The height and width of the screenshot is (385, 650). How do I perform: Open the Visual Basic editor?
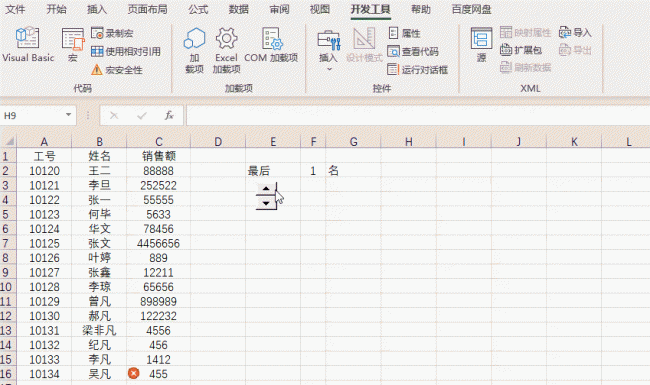tap(28, 45)
